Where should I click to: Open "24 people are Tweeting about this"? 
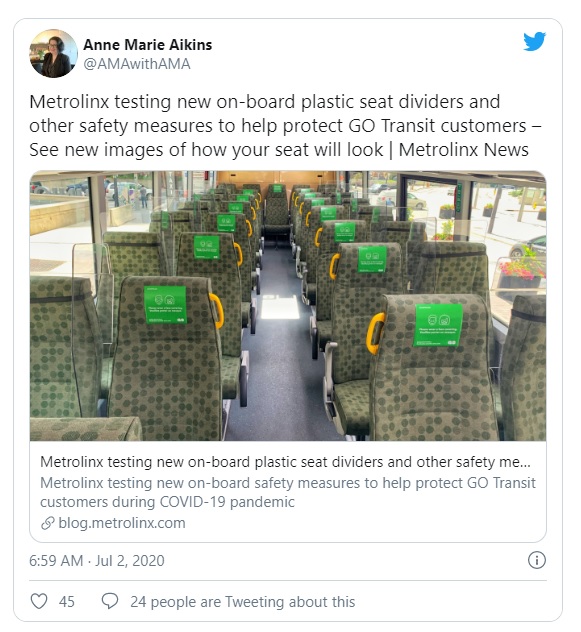[x=243, y=602]
